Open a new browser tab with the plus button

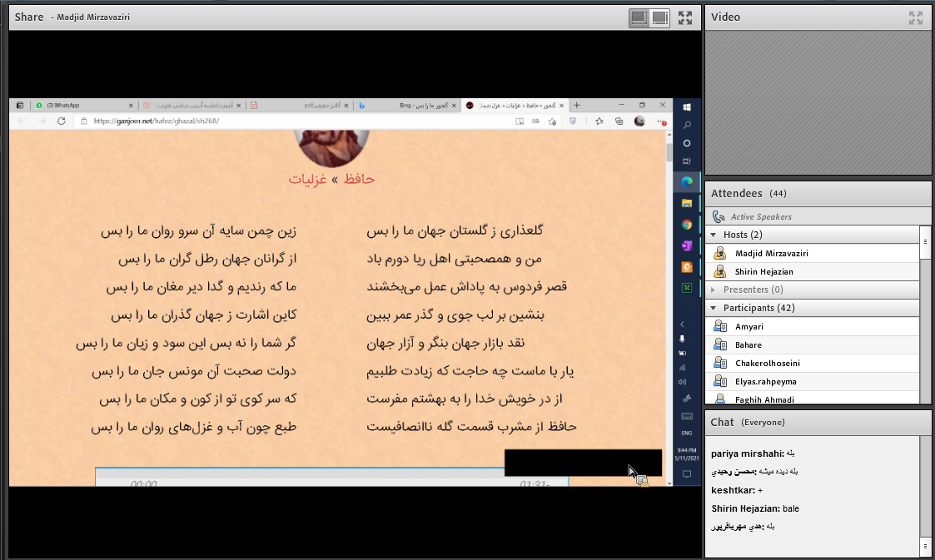[x=577, y=106]
